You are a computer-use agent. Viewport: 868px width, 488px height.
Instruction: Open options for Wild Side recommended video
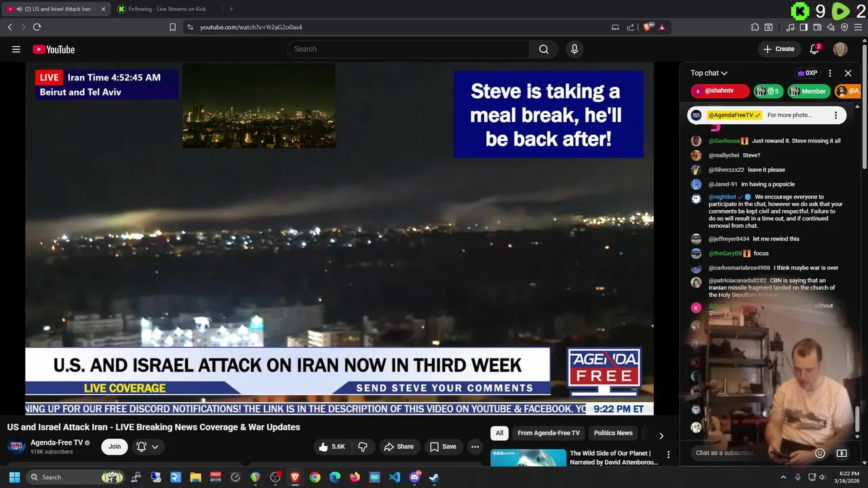(x=668, y=455)
